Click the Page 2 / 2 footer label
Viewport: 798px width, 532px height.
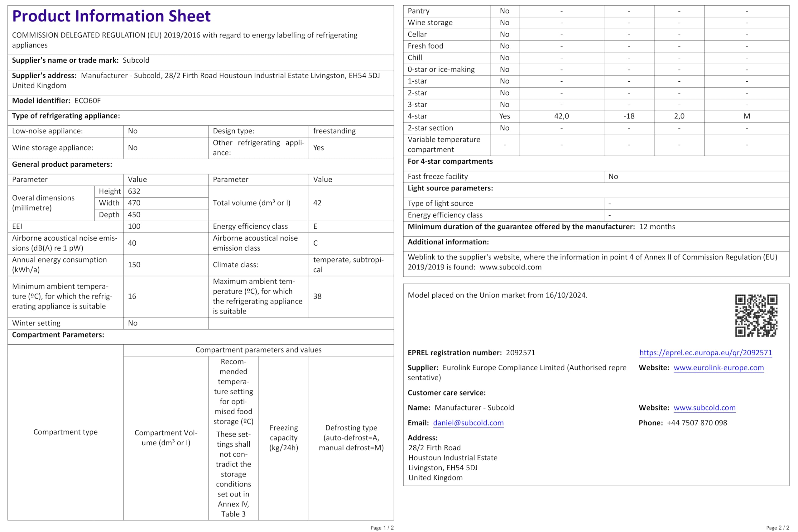click(777, 528)
